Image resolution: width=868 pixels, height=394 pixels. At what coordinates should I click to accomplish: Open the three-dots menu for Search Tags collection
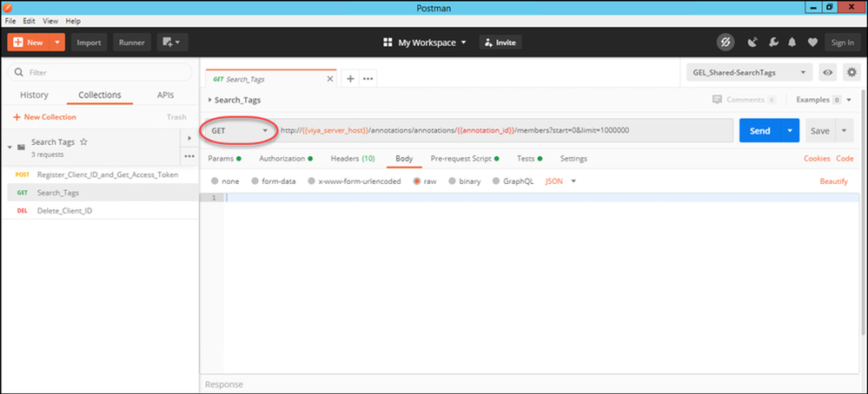pyautogui.click(x=189, y=156)
